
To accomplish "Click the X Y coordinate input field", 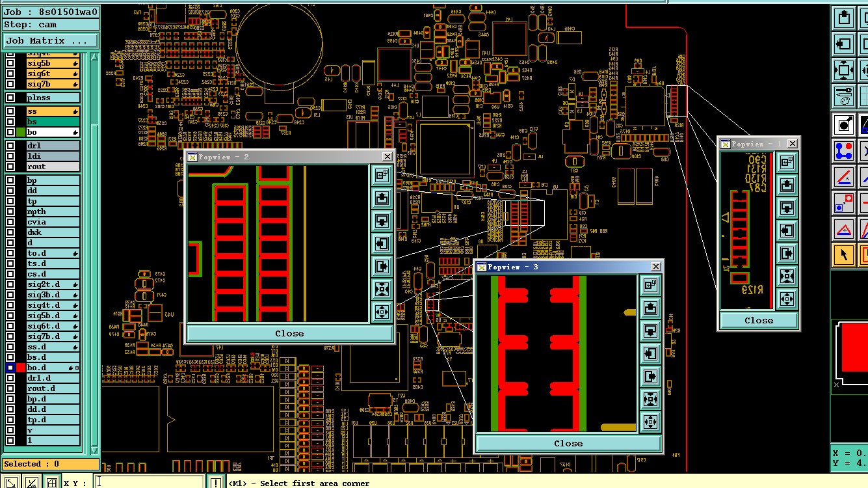I will (150, 483).
